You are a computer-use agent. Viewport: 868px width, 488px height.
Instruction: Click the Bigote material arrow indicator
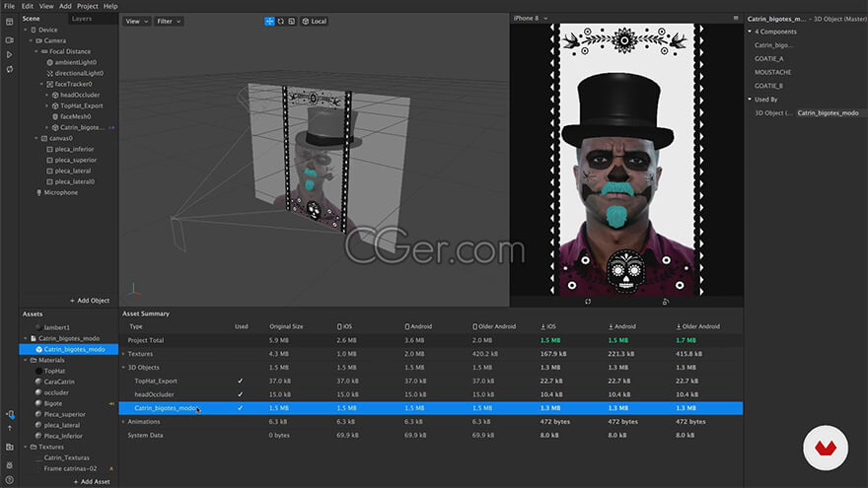tap(111, 403)
